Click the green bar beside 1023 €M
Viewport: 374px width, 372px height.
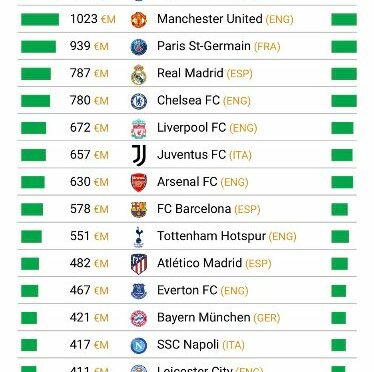[x=40, y=19]
